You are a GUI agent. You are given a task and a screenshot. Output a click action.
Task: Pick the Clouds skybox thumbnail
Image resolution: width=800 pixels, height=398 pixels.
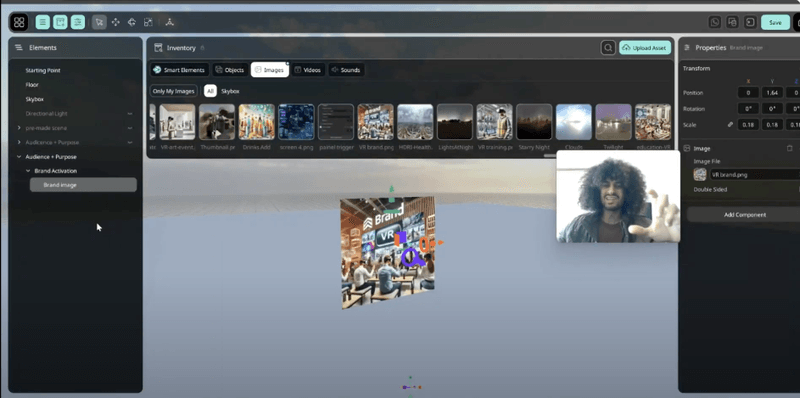point(573,122)
